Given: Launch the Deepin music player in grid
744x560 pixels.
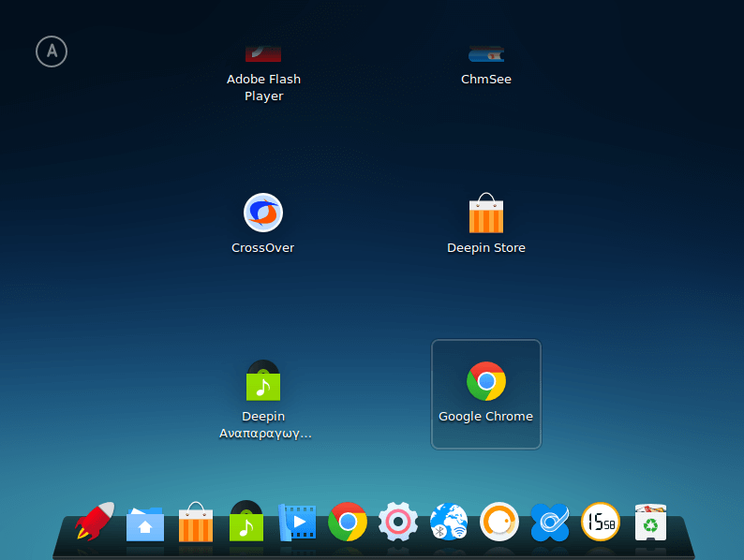Looking at the screenshot, I should 263,380.
